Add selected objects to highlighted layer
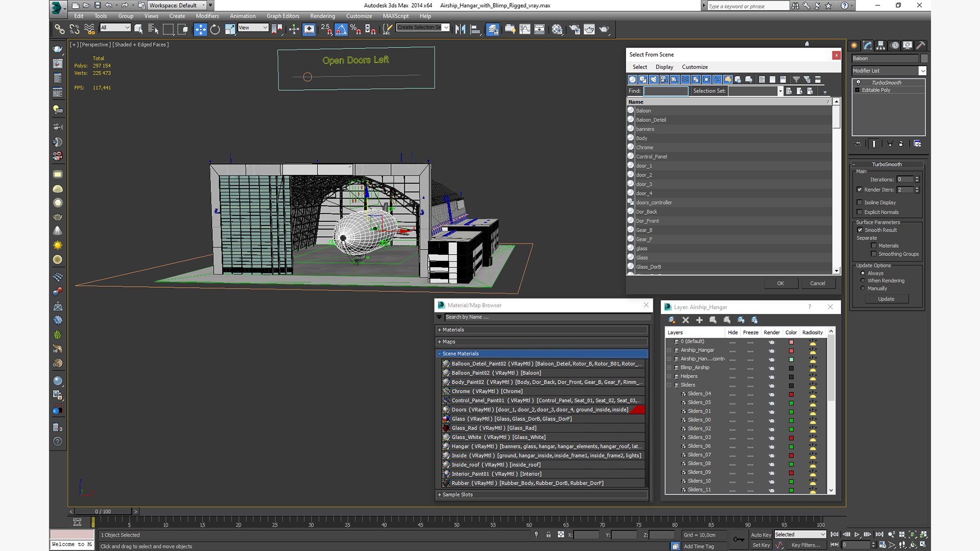 [699, 320]
